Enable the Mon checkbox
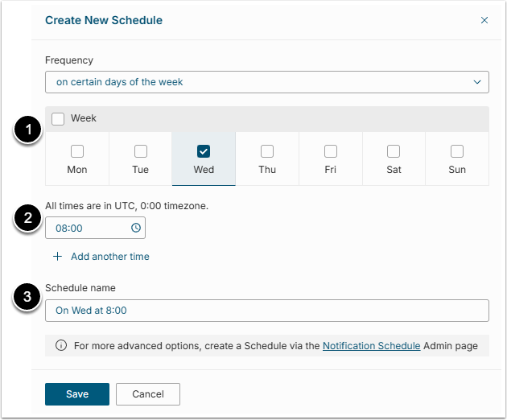507x420 pixels. (77, 150)
